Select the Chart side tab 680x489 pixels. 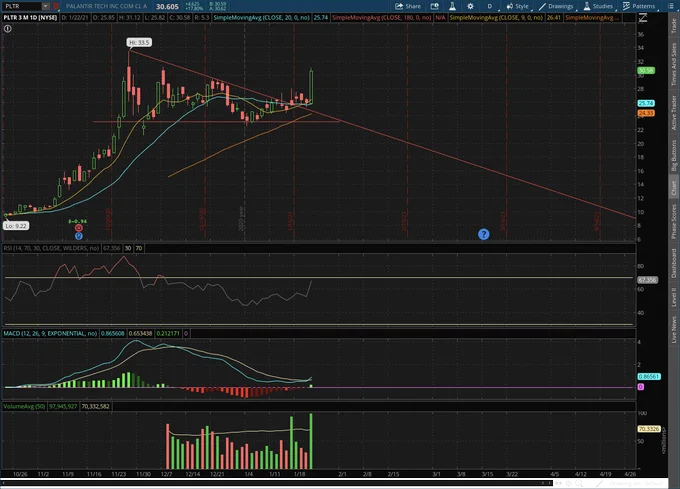tap(673, 187)
